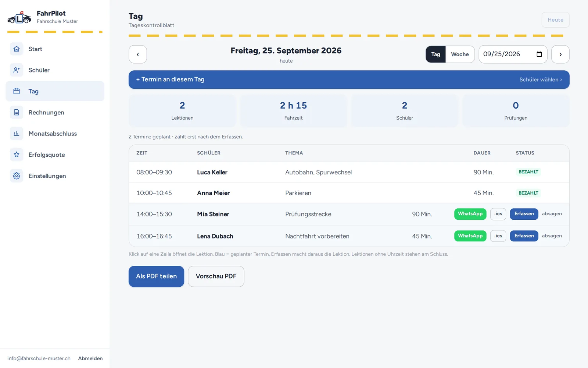Click the Tag calendar icon in sidebar
The image size is (588, 368).
[x=17, y=91]
